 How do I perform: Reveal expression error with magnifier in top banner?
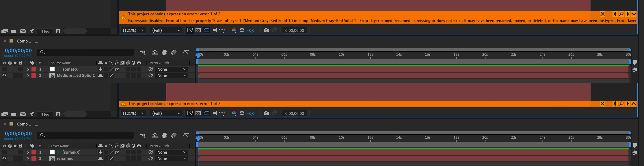coord(621,14)
